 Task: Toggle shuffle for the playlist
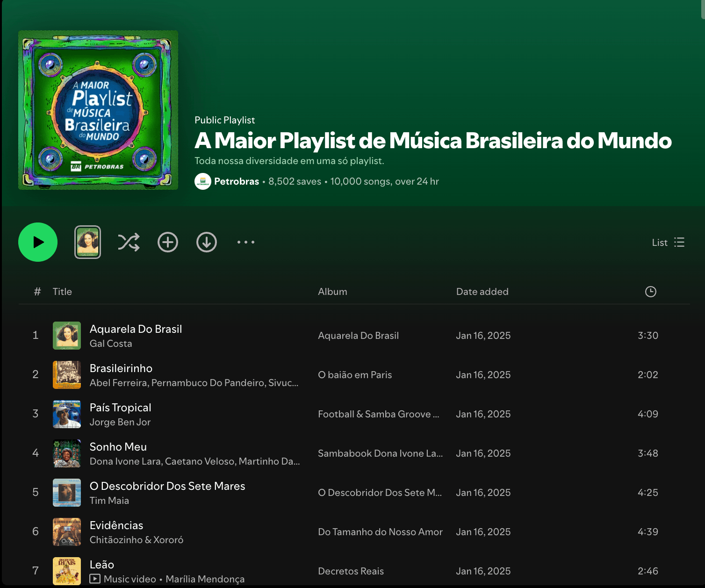(129, 242)
